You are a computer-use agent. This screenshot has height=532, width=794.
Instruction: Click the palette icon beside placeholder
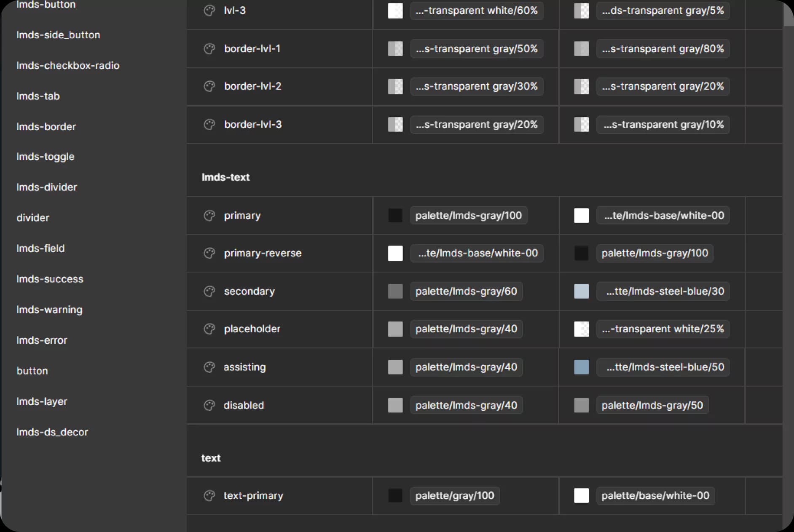209,329
